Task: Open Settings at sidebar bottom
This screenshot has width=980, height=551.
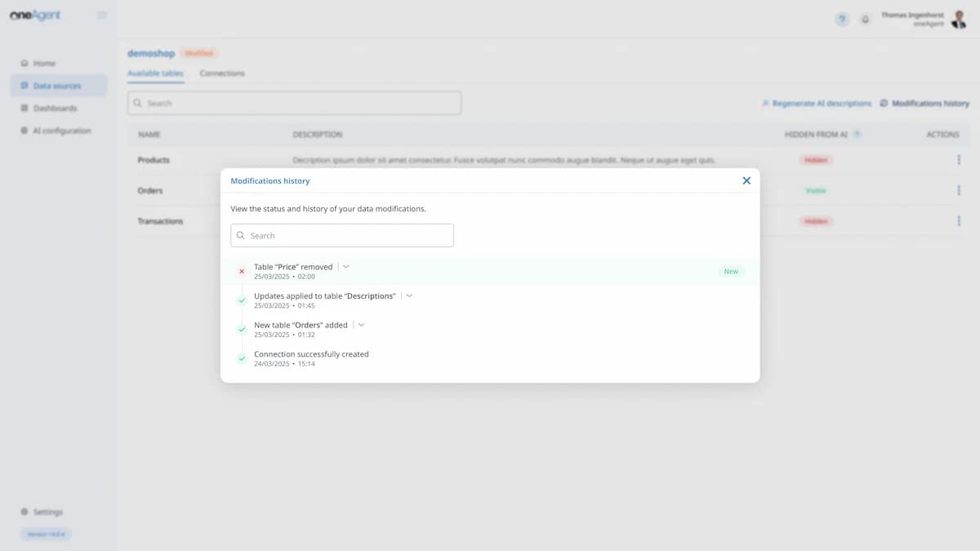Action: tap(47, 512)
